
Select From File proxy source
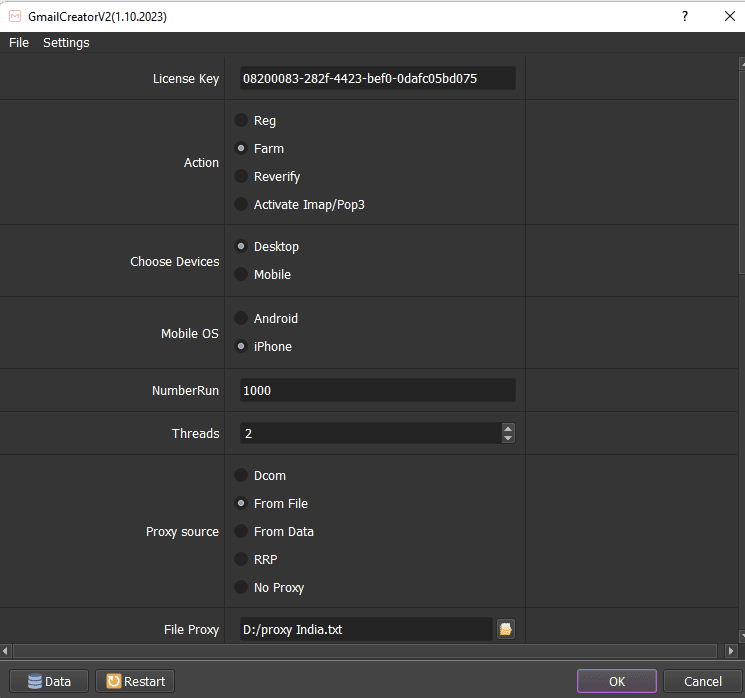241,503
